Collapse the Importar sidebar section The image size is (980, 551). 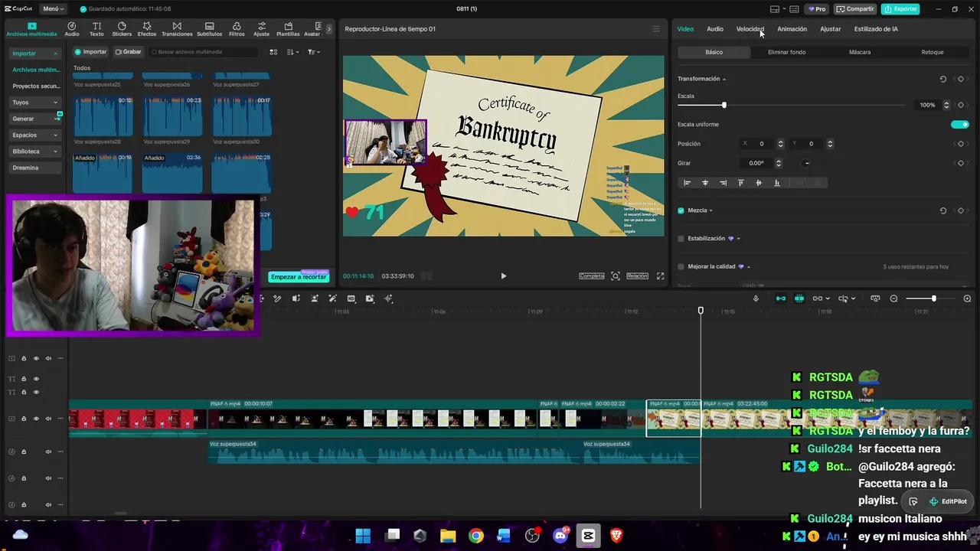tap(55, 54)
